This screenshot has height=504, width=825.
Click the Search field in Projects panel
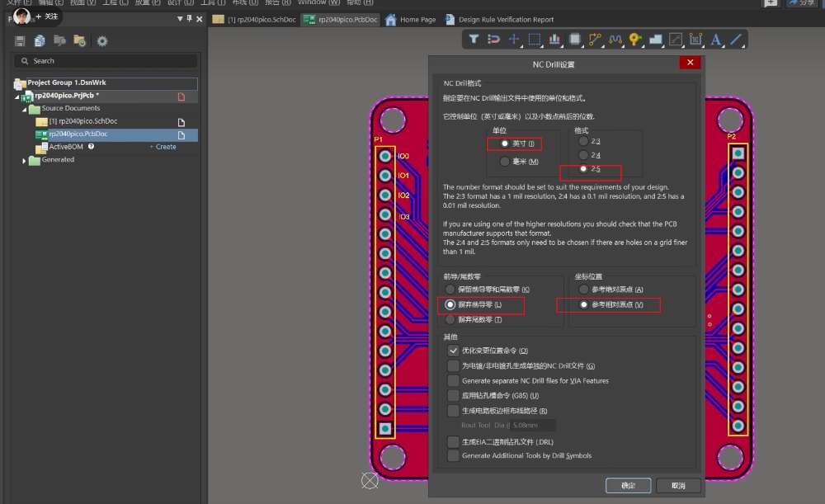click(106, 61)
